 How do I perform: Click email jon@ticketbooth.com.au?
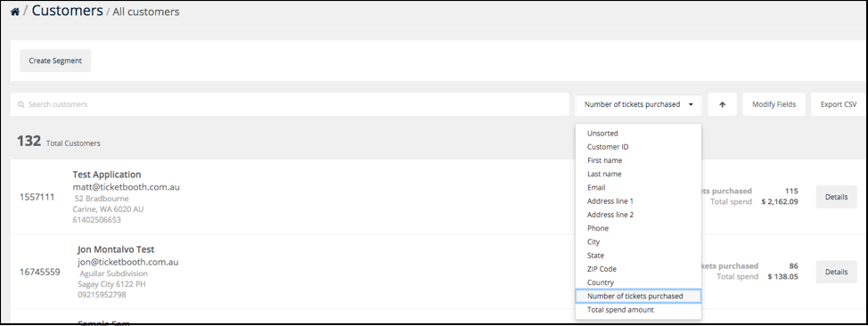127,262
